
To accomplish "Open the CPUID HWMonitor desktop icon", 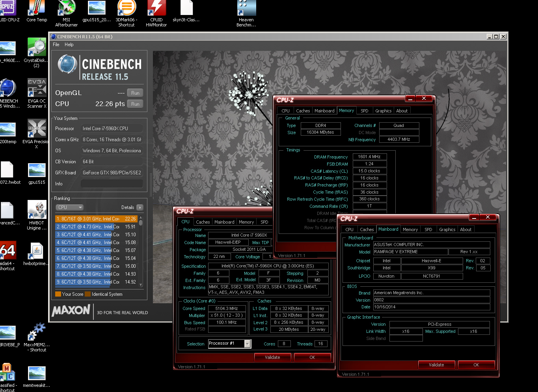I will click(156, 13).
